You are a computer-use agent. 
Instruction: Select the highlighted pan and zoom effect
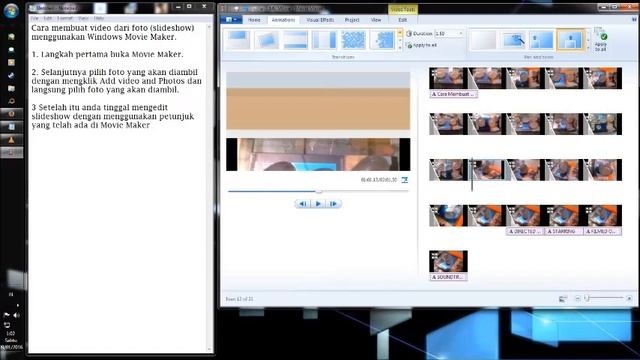coord(571,40)
